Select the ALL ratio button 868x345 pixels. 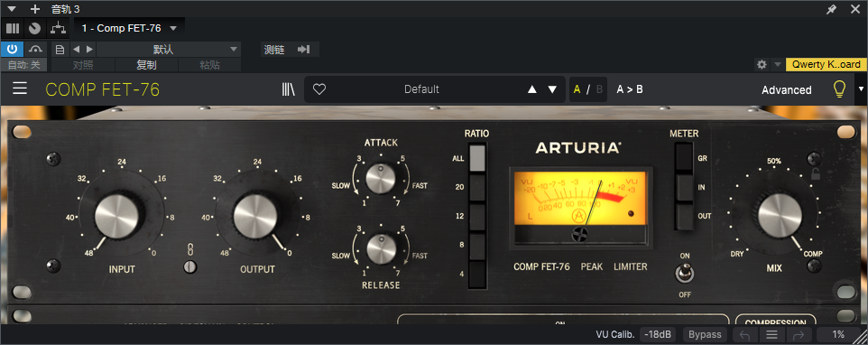(477, 158)
